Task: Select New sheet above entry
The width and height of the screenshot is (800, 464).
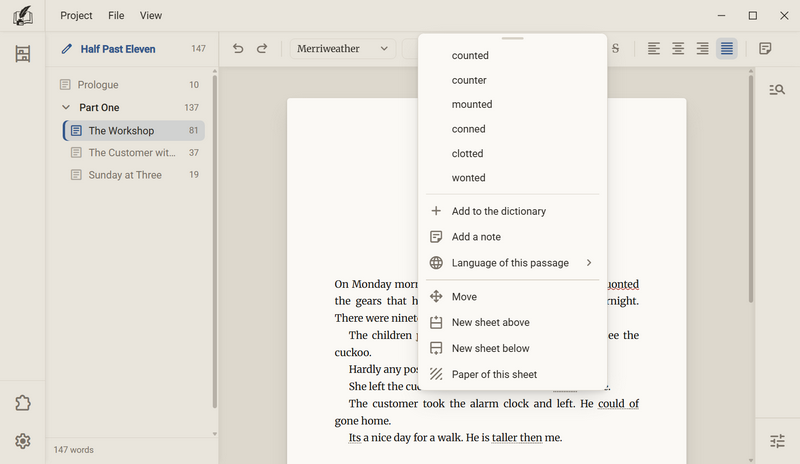Action: (x=512, y=322)
